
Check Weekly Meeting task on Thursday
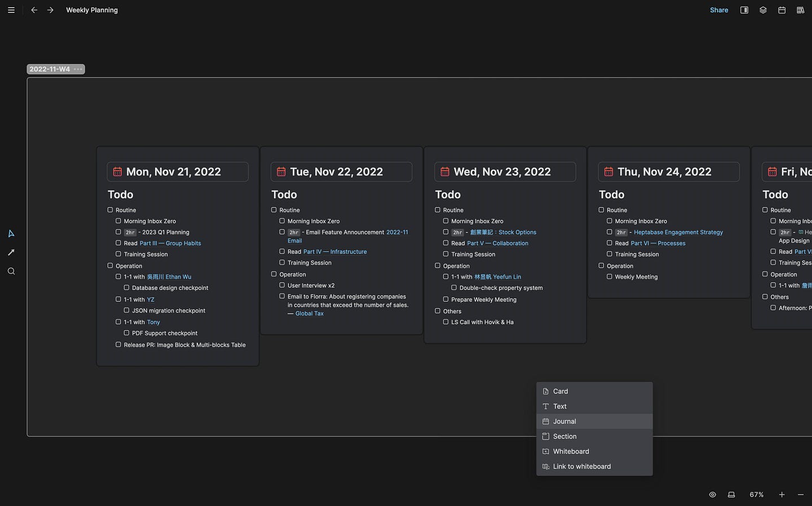pyautogui.click(x=610, y=277)
